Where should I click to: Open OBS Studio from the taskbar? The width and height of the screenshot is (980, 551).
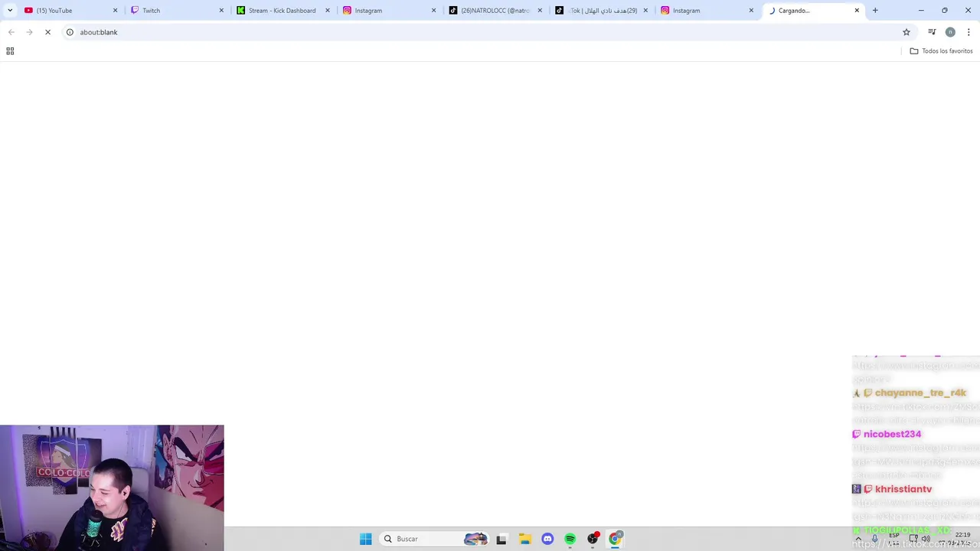[x=593, y=539]
